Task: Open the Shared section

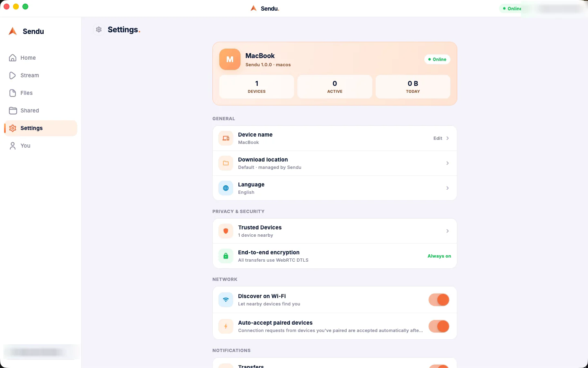Action: click(40, 110)
